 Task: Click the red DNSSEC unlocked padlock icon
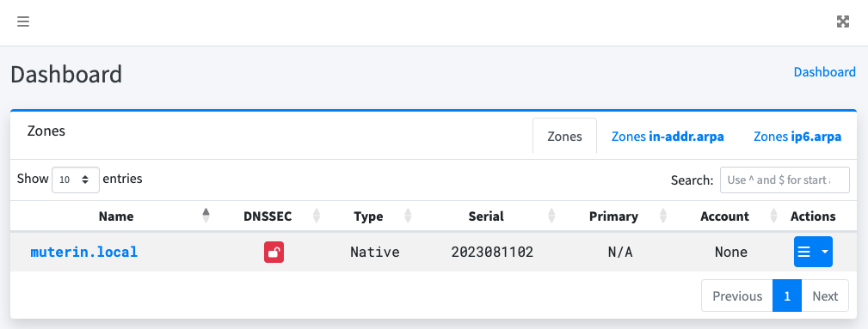274,253
